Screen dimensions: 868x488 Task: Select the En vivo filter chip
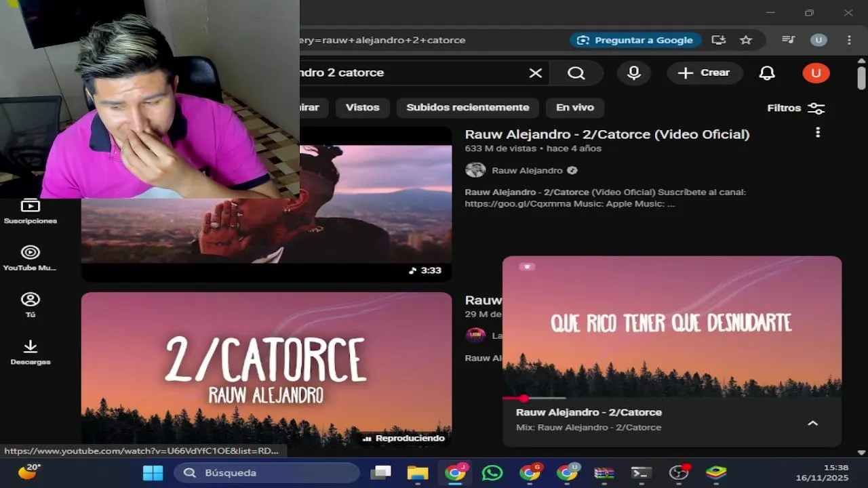point(575,107)
